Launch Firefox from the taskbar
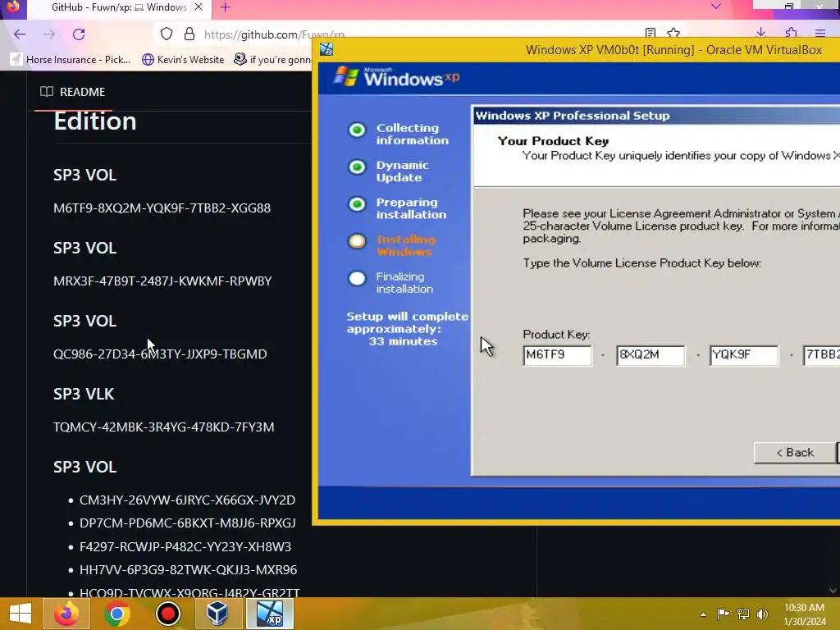Image resolution: width=840 pixels, height=630 pixels. pos(66,614)
